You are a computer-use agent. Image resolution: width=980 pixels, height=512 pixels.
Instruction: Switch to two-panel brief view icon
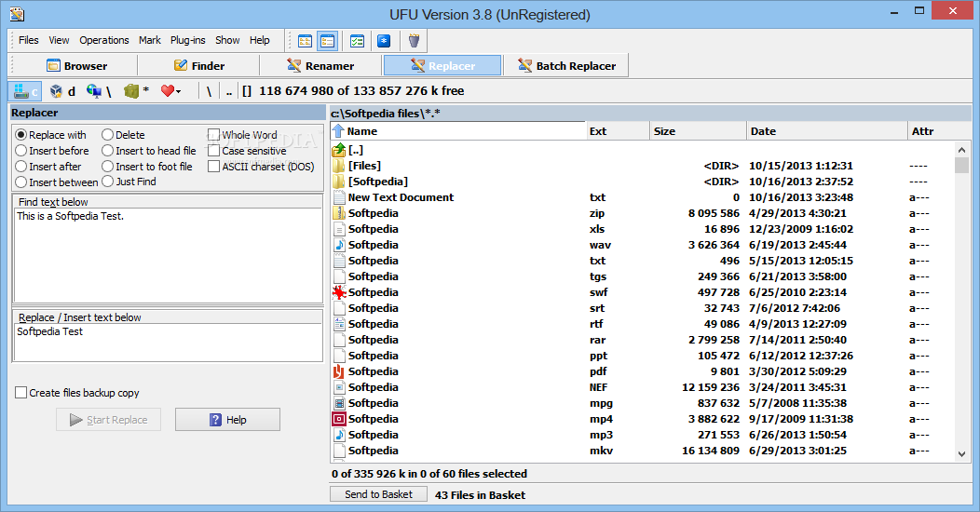click(305, 41)
